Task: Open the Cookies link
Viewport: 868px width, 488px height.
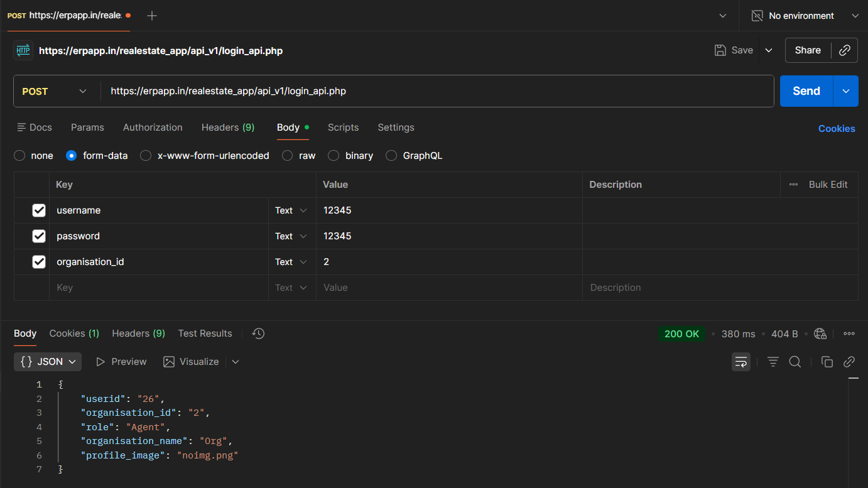Action: [x=836, y=129]
